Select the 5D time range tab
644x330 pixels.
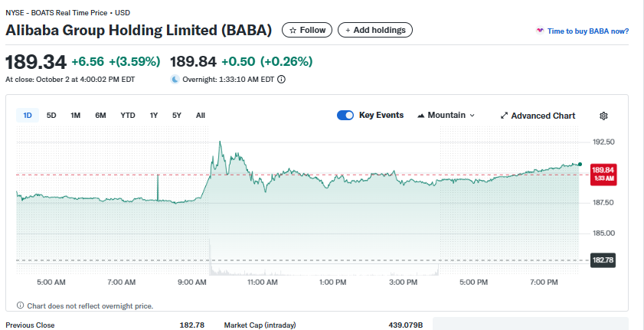click(x=51, y=116)
